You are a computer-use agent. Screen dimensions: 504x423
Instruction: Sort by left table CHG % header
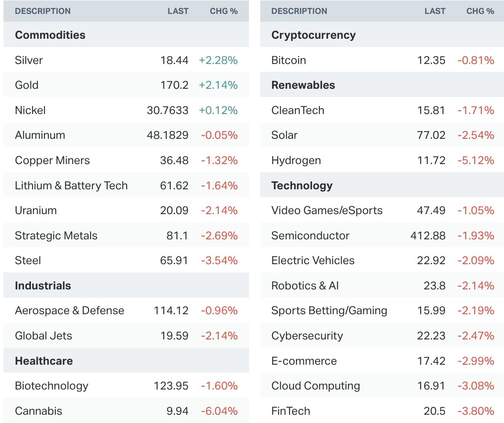[x=224, y=11]
